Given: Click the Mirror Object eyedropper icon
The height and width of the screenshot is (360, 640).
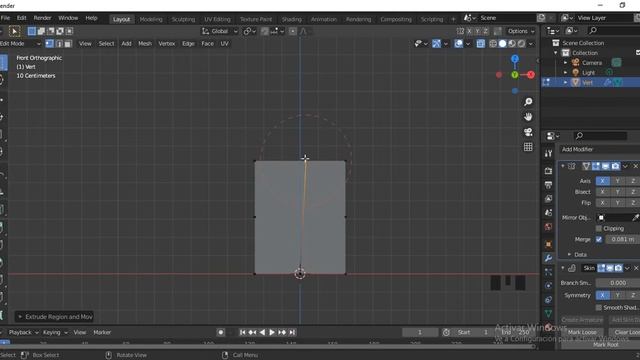Looking at the screenshot, I should (635, 218).
